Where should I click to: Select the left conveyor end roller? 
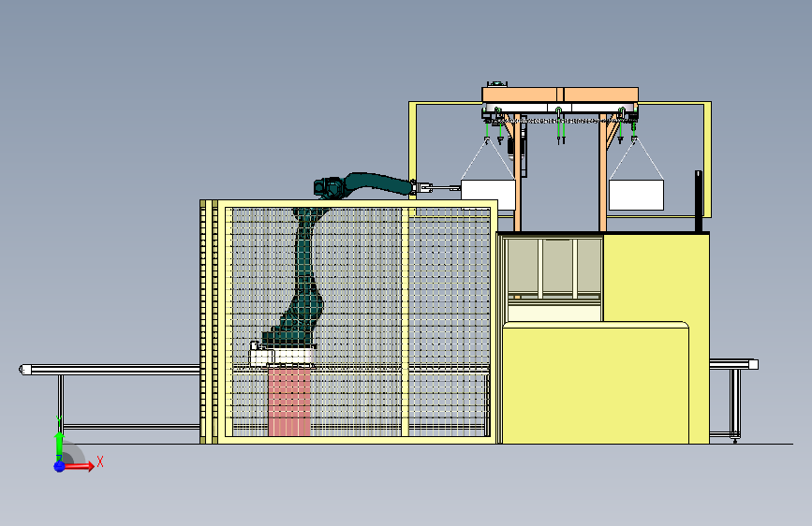[x=25, y=370]
